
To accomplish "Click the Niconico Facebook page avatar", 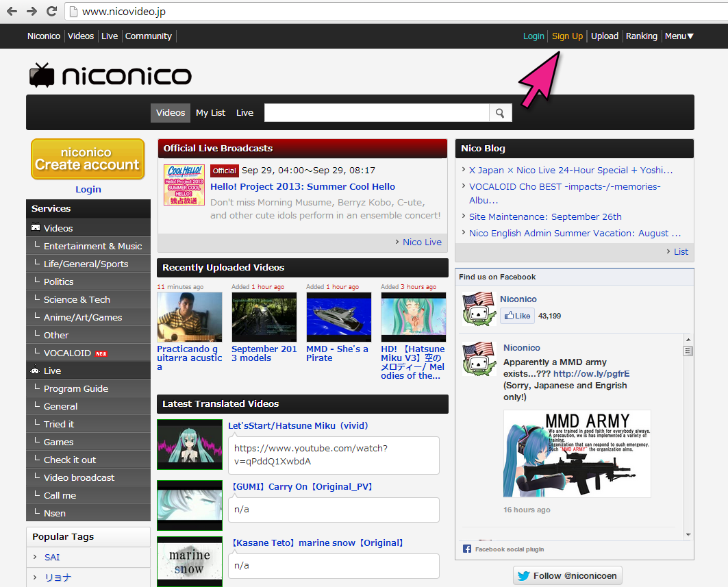I will [479, 309].
